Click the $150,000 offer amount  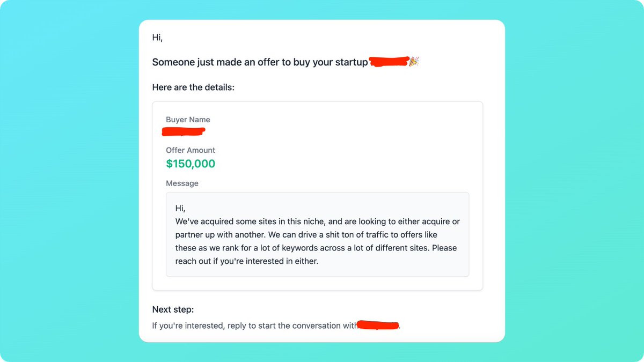(x=191, y=164)
